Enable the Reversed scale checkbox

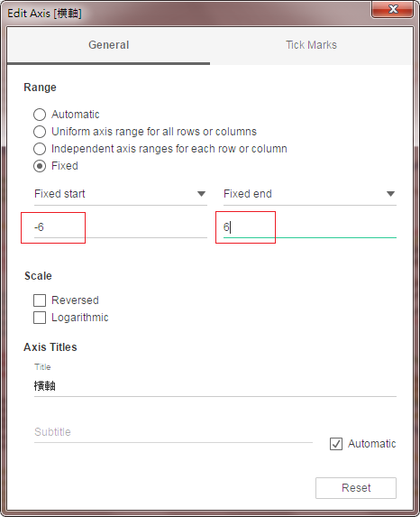click(40, 300)
